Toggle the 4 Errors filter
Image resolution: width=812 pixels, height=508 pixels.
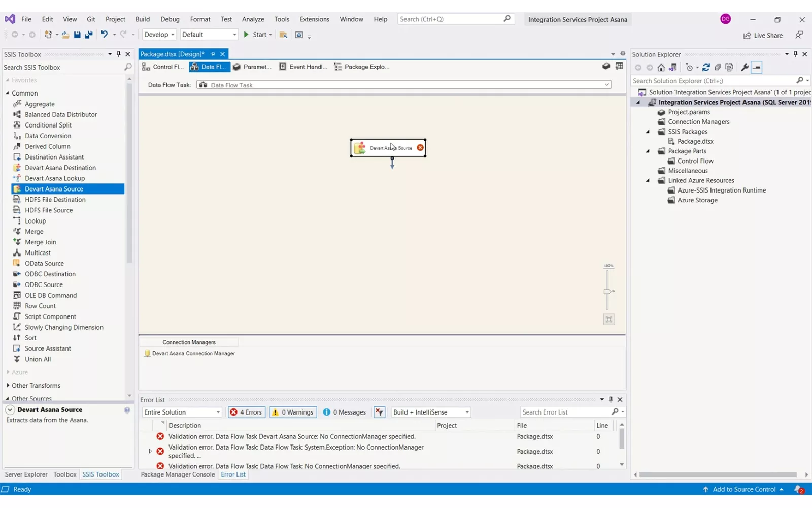tap(247, 412)
